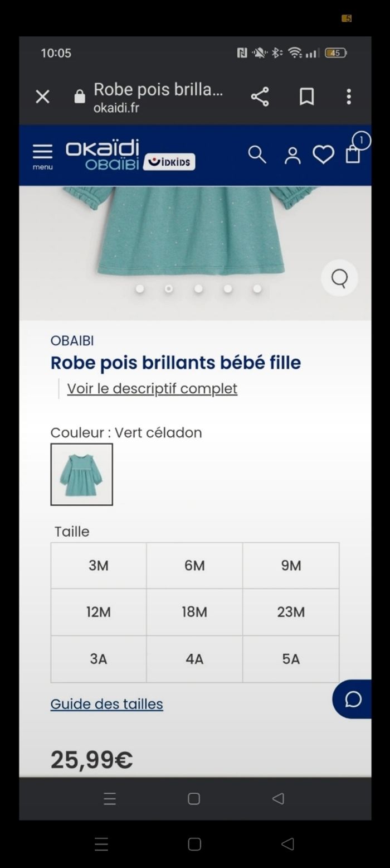Tap the browser share icon

260,97
